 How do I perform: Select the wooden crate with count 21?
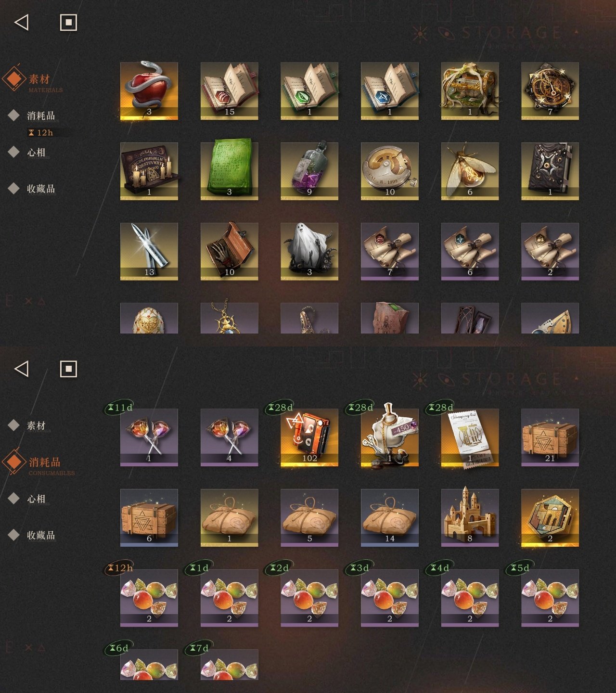point(550,437)
